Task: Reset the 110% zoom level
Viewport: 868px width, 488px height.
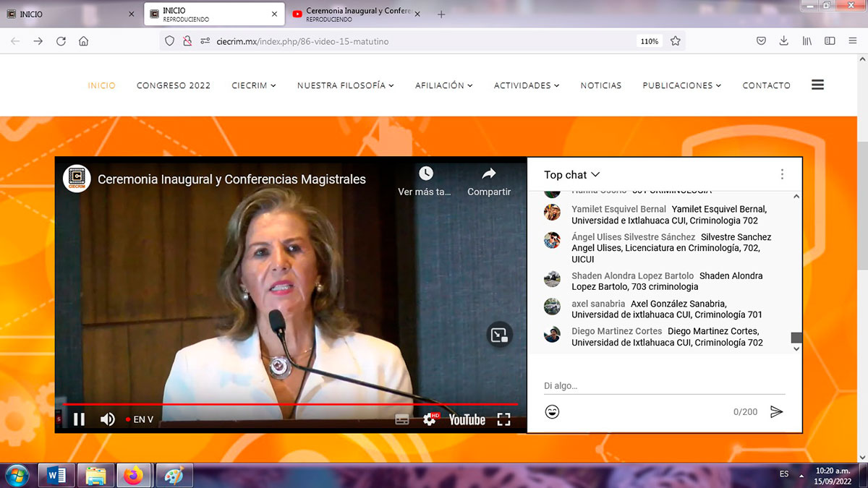Action: click(649, 41)
